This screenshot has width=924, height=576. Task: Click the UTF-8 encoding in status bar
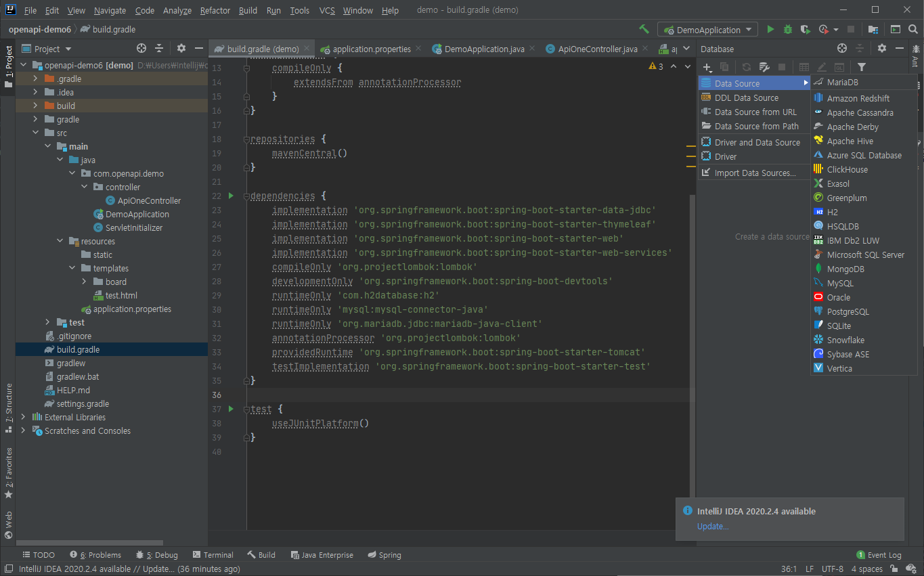click(833, 569)
